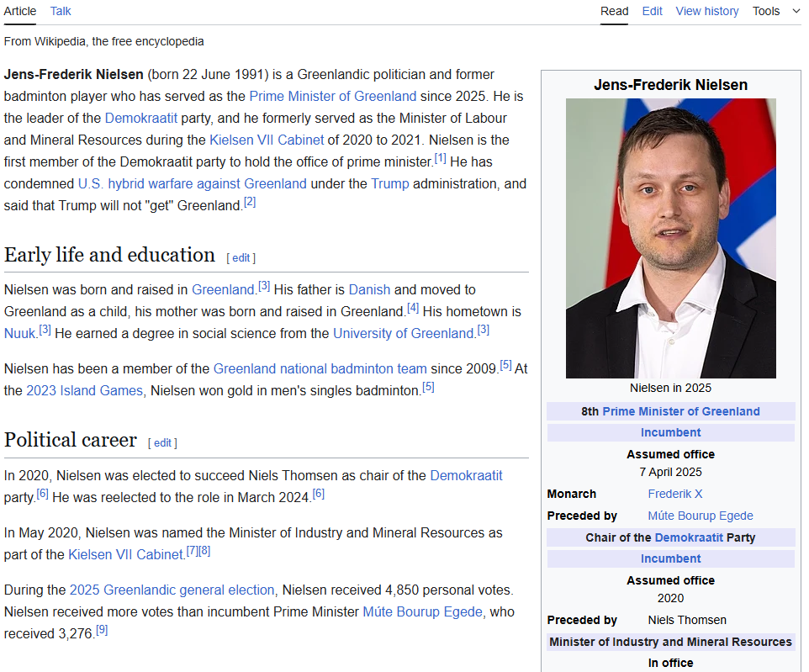The width and height of the screenshot is (809, 672).
Task: Open Múte Bourup Egede link in infobox
Action: pyautogui.click(x=701, y=516)
